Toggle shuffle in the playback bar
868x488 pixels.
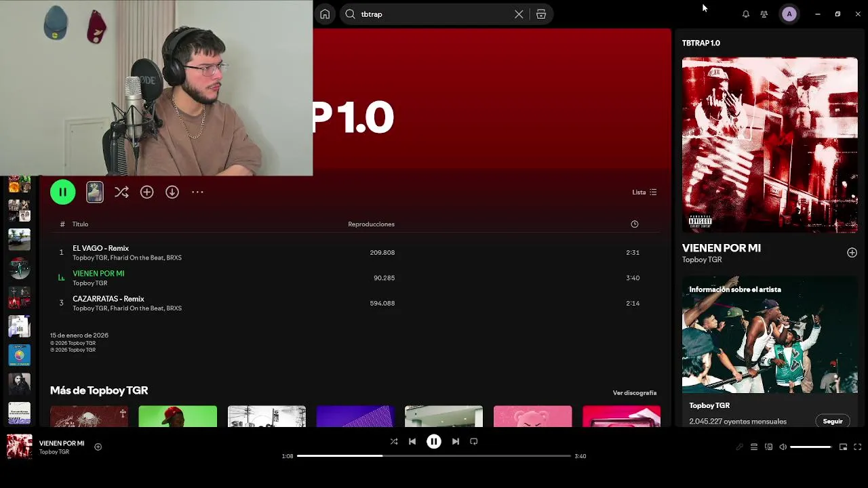coord(394,442)
